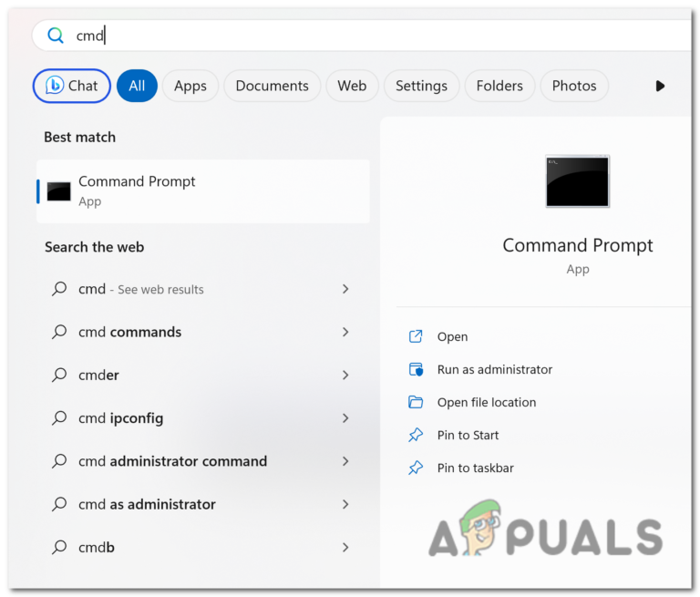Click the large Command Prompt preview thumbnail
This screenshot has height=597, width=700.
tap(577, 181)
